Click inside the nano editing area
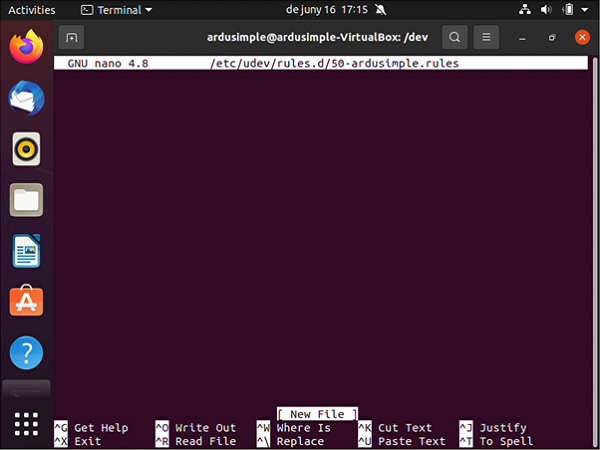Image resolution: width=600 pixels, height=450 pixels. click(x=320, y=230)
